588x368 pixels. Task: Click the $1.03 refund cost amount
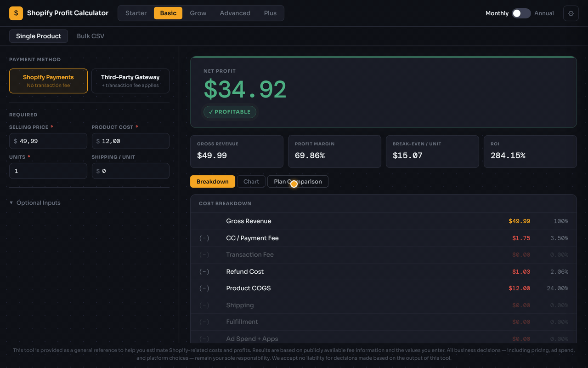pyautogui.click(x=521, y=272)
